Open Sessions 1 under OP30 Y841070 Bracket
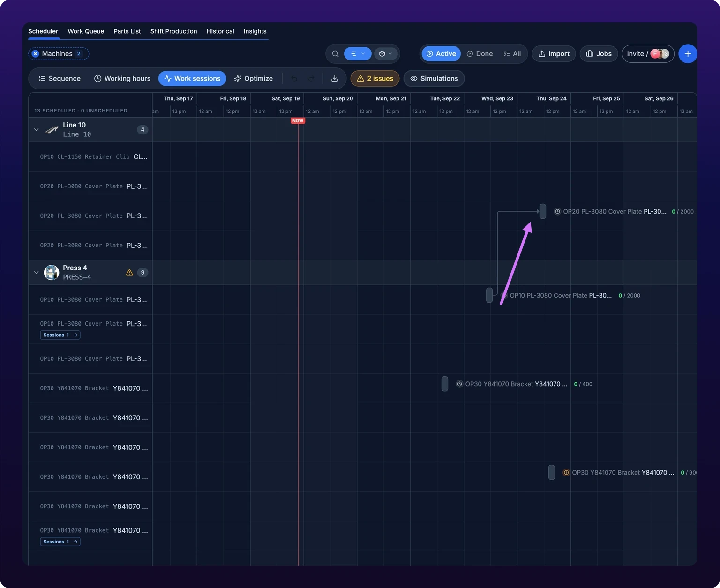The image size is (720, 588). pos(60,542)
